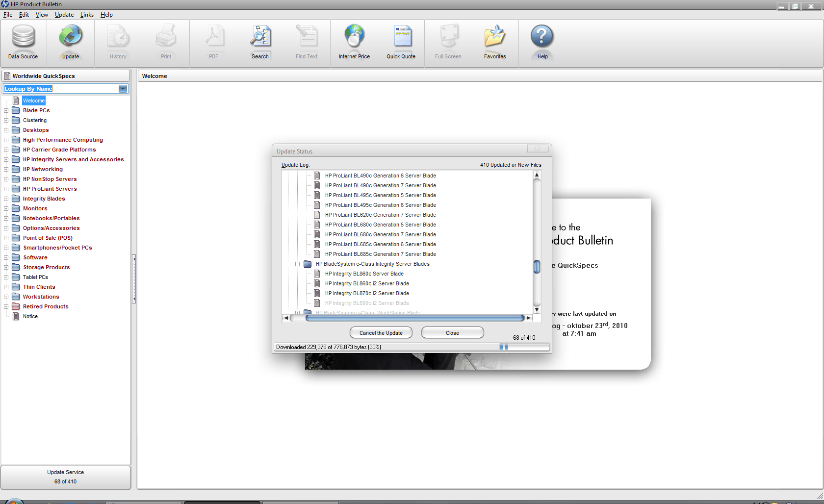
Task: Expand the Tablet PCs tree node
Action: pos(6,277)
